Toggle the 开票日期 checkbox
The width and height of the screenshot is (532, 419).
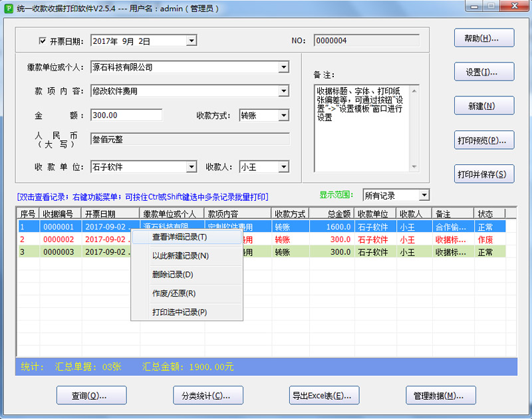(x=43, y=41)
